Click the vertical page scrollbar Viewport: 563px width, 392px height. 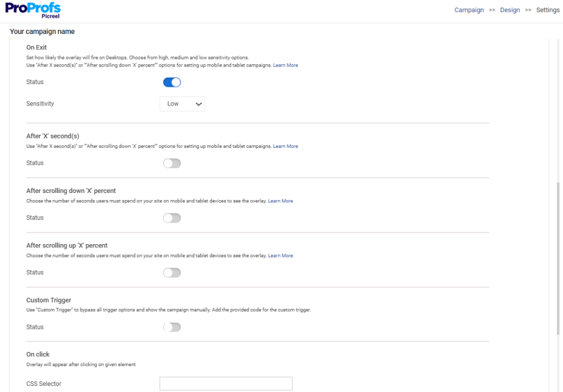559,258
